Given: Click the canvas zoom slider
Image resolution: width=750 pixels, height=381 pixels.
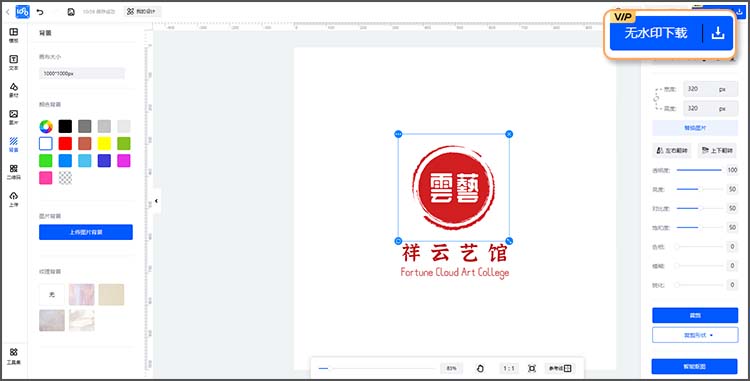Looking at the screenshot, I should (x=376, y=369).
